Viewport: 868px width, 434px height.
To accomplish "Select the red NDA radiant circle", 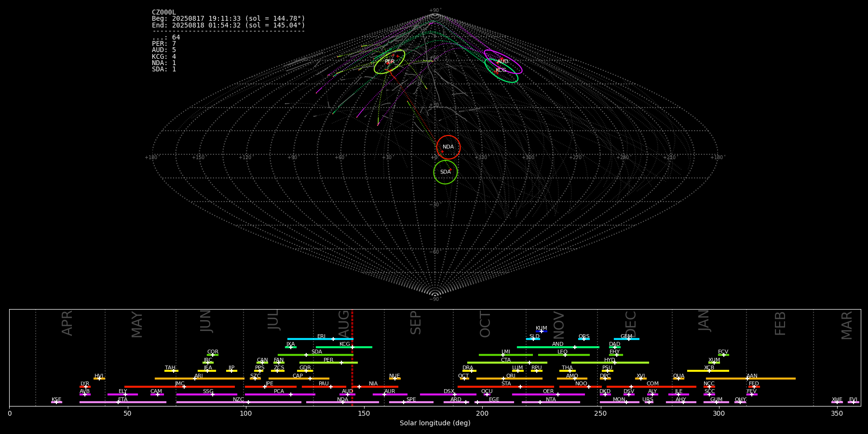I will pos(448,147).
